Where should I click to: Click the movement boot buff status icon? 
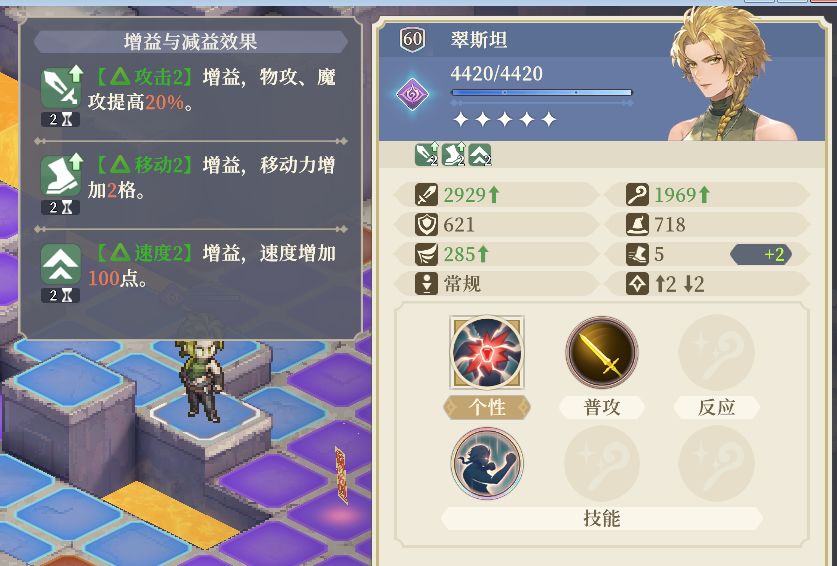453,155
